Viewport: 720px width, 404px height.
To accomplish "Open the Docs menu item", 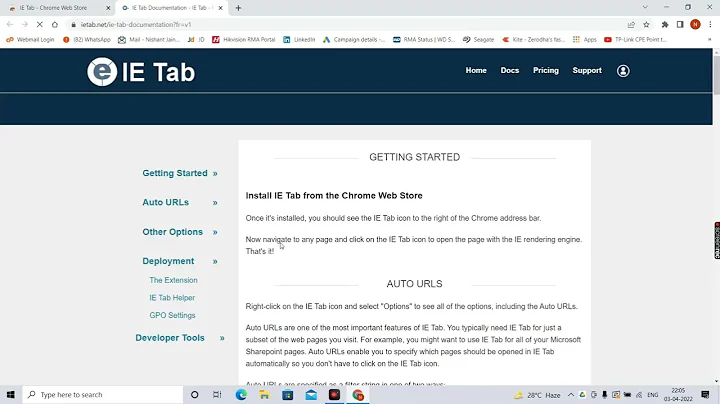I will [x=510, y=70].
